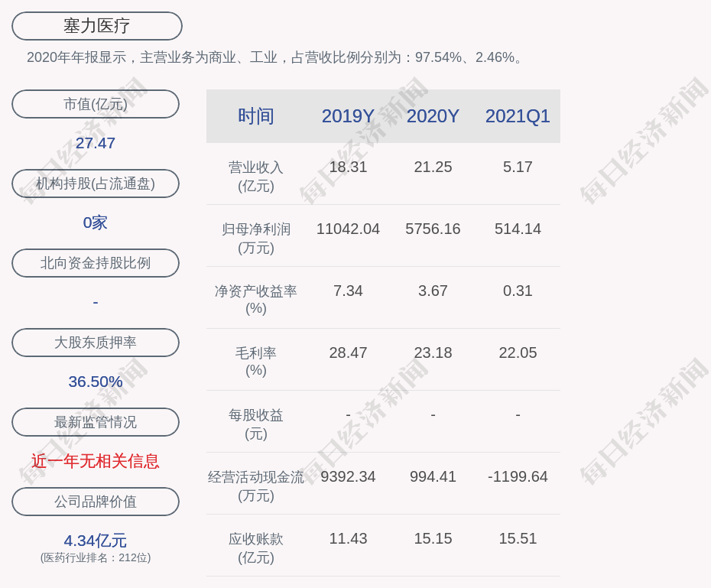Viewport: 711px width, 588px height.
Task: Click the ranking note 医药行业排名：212位
Action: click(96, 557)
